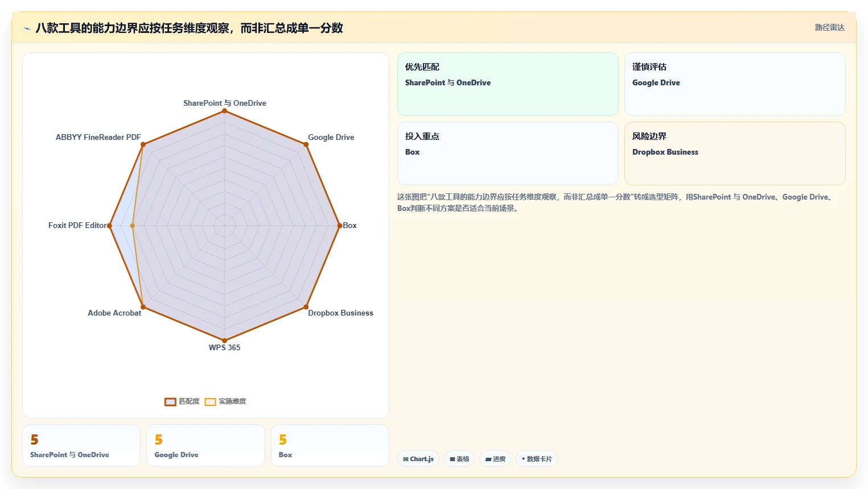The width and height of the screenshot is (868, 489).
Task: Click the 进度 tag chip
Action: (x=495, y=459)
